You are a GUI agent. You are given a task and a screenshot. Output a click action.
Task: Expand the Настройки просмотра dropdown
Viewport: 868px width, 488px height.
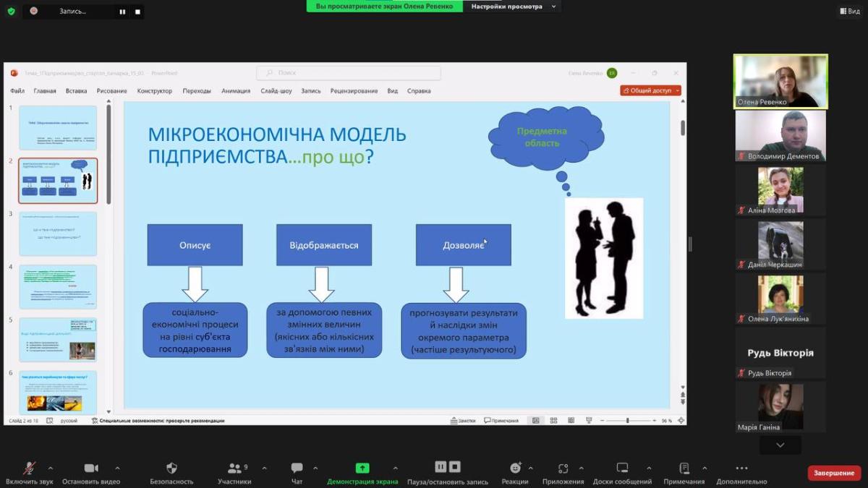coord(512,6)
